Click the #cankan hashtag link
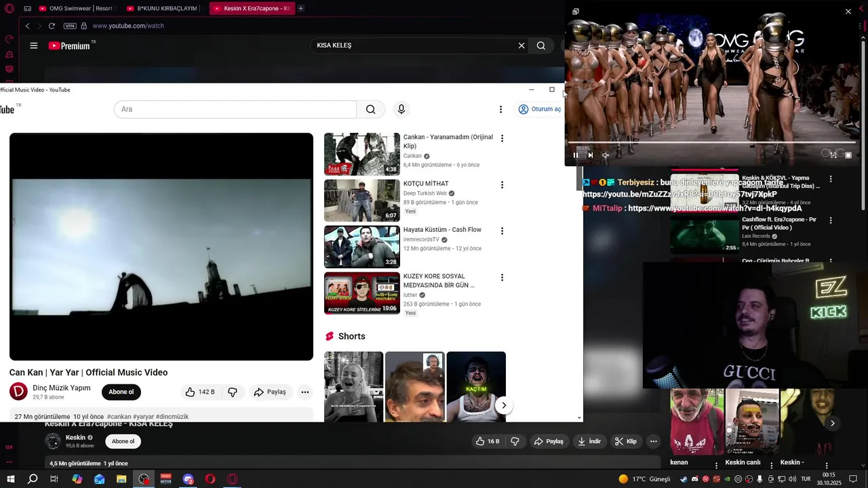The height and width of the screenshot is (488, 868). click(x=119, y=417)
